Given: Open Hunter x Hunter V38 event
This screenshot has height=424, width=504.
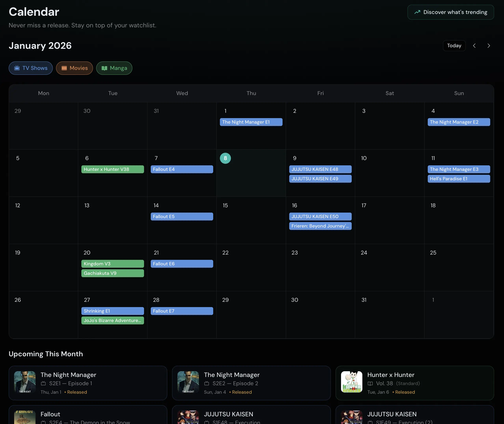Looking at the screenshot, I should click(113, 169).
